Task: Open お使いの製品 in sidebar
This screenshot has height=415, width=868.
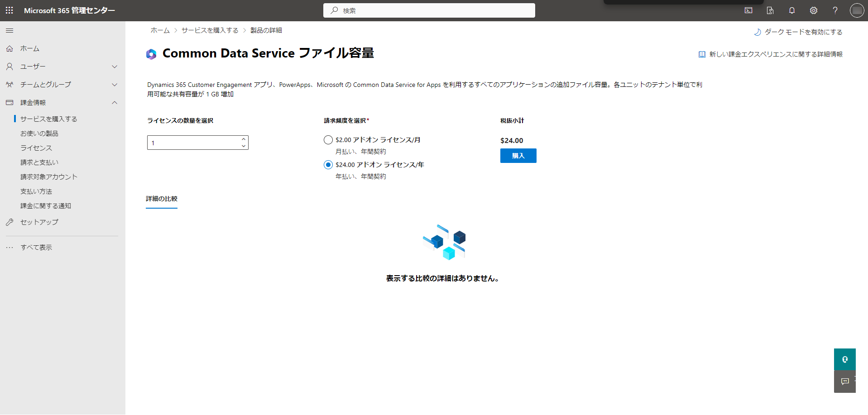Action: (39, 134)
